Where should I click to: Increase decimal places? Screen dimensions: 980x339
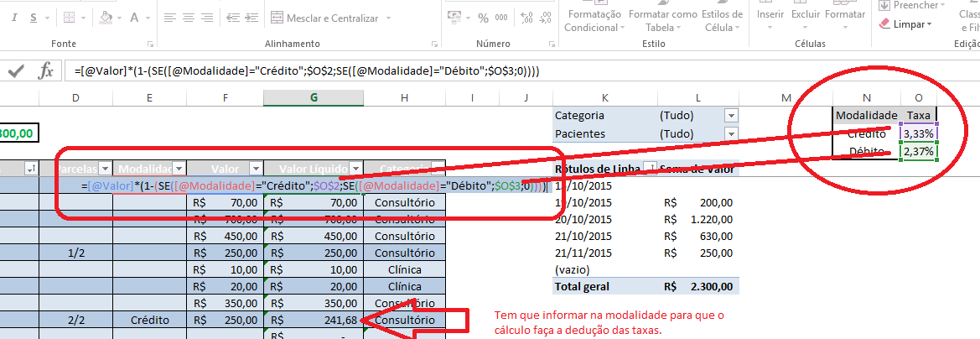point(525,18)
